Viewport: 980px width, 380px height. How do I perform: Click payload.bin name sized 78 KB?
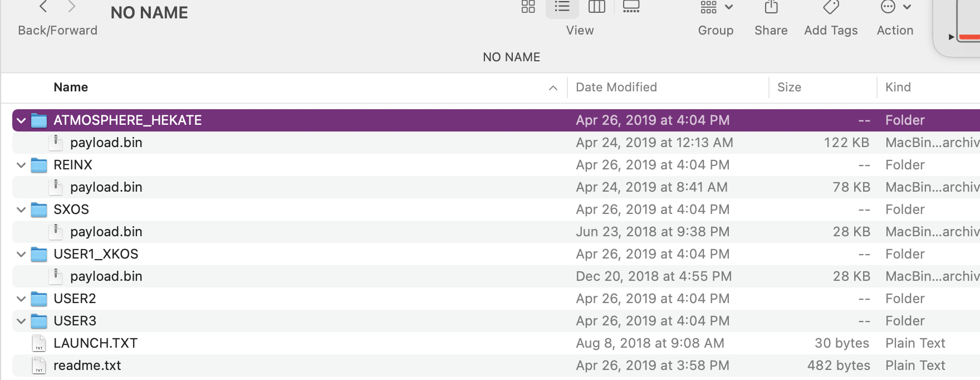click(106, 187)
